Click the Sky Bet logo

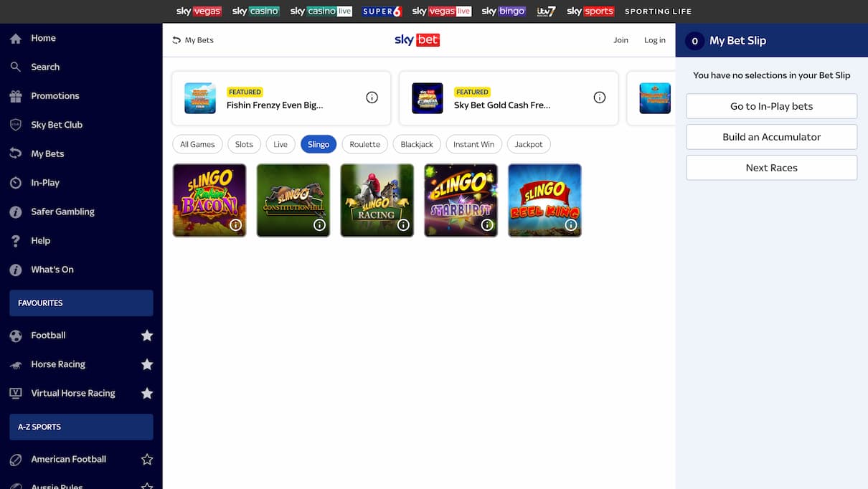pyautogui.click(x=417, y=40)
